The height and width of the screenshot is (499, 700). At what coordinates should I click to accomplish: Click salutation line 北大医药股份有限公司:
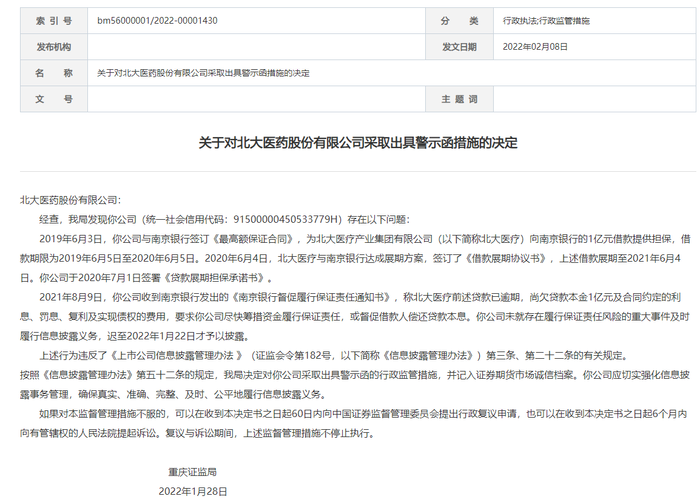pos(70,200)
